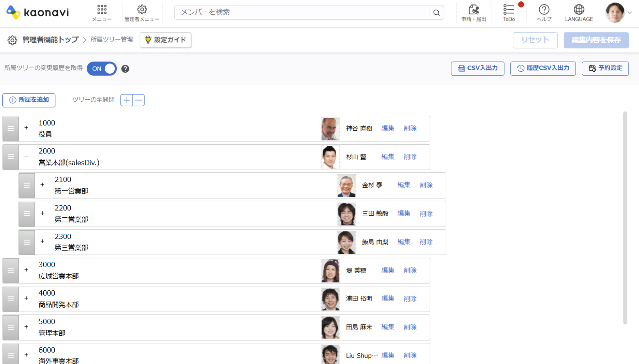The height and width of the screenshot is (364, 639).
Task: Click the vertical tree scrollbar
Action: pos(625,218)
